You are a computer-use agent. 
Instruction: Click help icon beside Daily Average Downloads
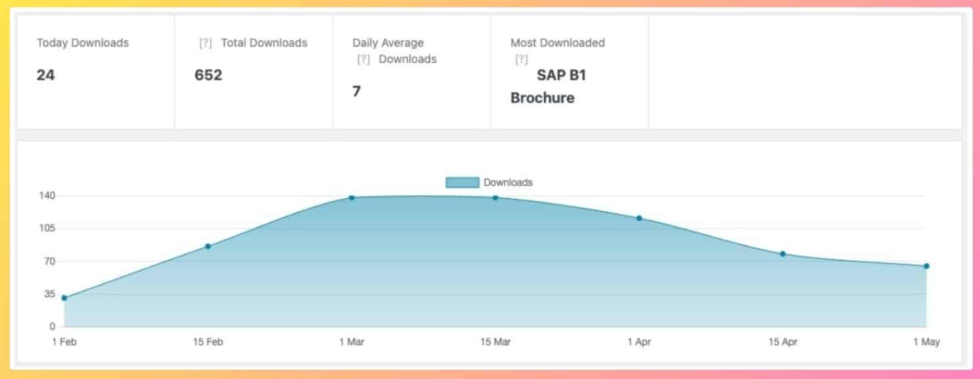click(x=363, y=60)
